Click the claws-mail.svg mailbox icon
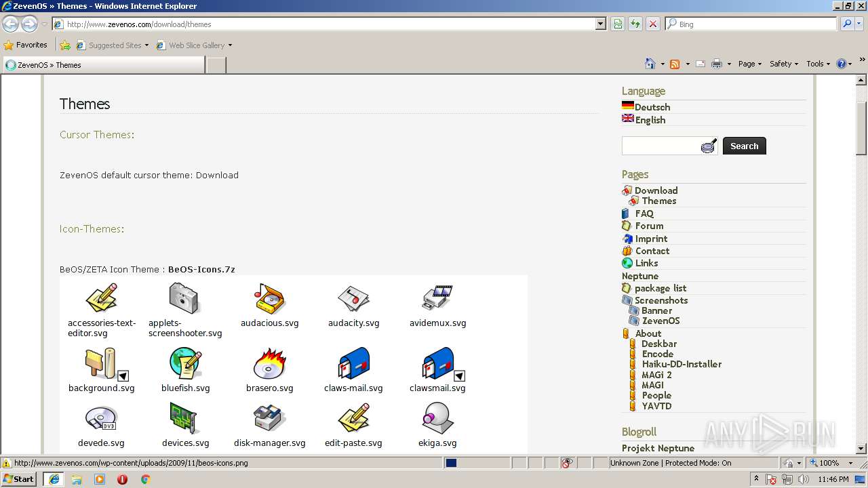 pos(353,364)
